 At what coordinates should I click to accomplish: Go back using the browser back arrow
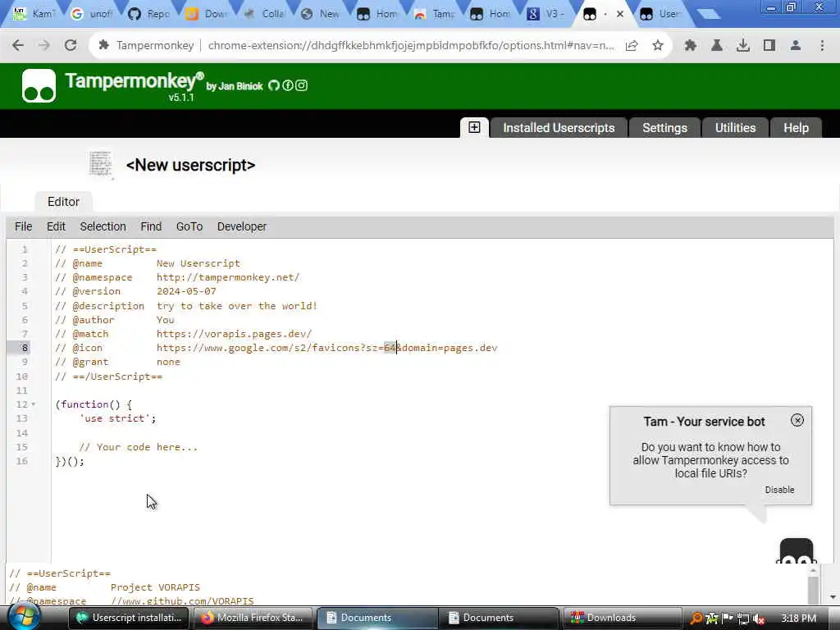click(x=18, y=46)
